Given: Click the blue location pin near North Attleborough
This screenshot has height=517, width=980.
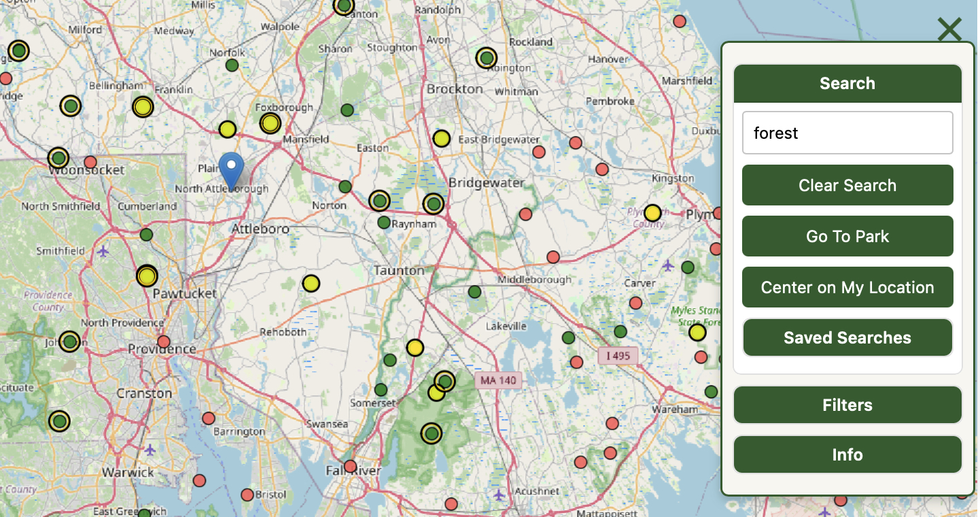Looking at the screenshot, I should pyautogui.click(x=231, y=170).
